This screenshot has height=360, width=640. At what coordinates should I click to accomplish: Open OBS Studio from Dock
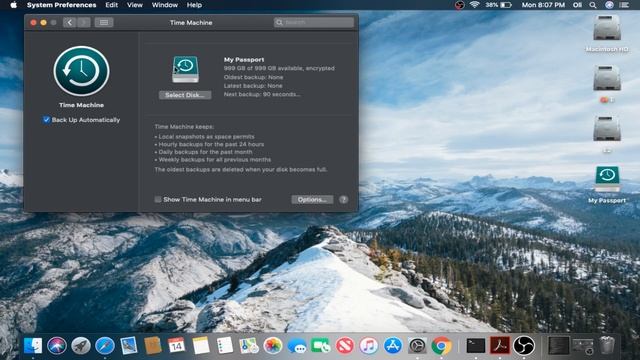[x=524, y=346]
